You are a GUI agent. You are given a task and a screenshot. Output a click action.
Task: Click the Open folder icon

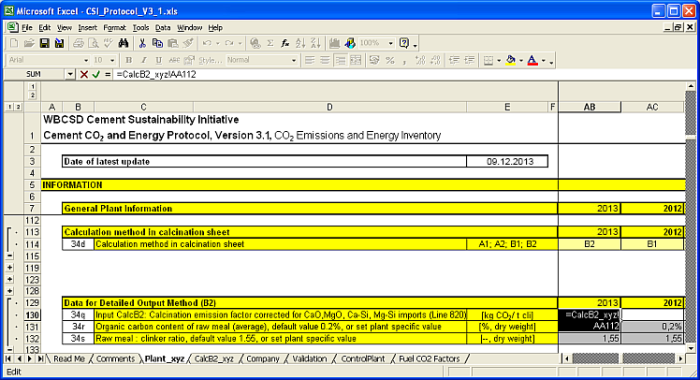click(29, 43)
